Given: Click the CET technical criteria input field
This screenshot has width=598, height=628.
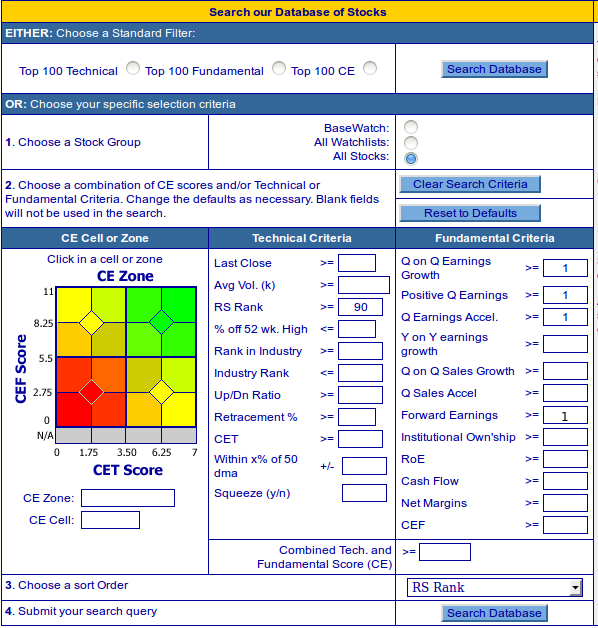Looking at the screenshot, I should [x=360, y=439].
